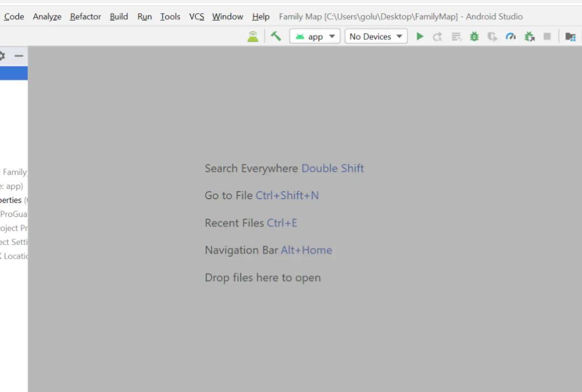582x392 pixels.
Task: Click the Make Project hammer icon
Action: [276, 36]
